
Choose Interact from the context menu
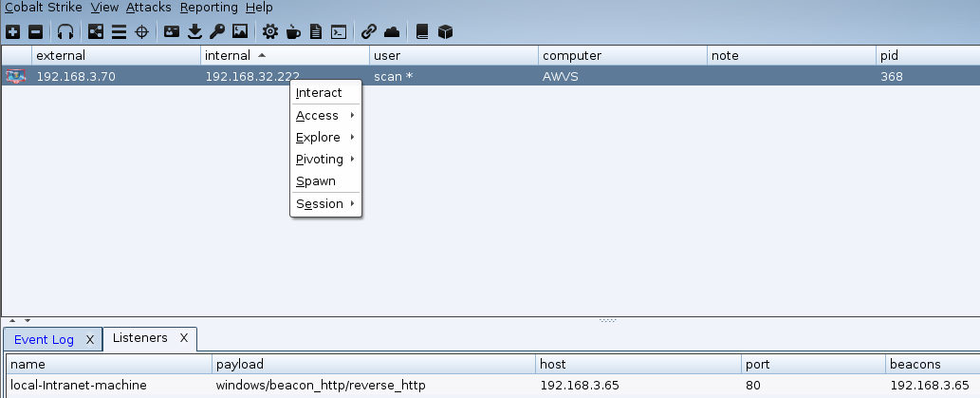coord(325,93)
